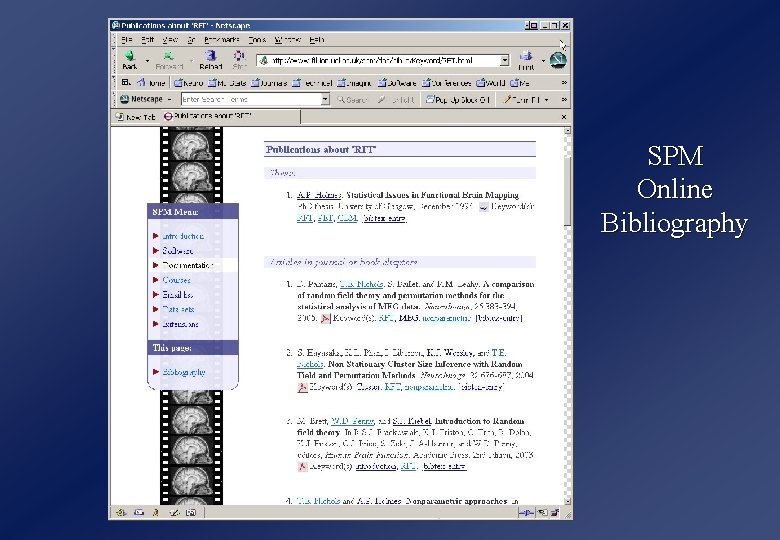Click the Popup Block toolbar button

(x=458, y=99)
